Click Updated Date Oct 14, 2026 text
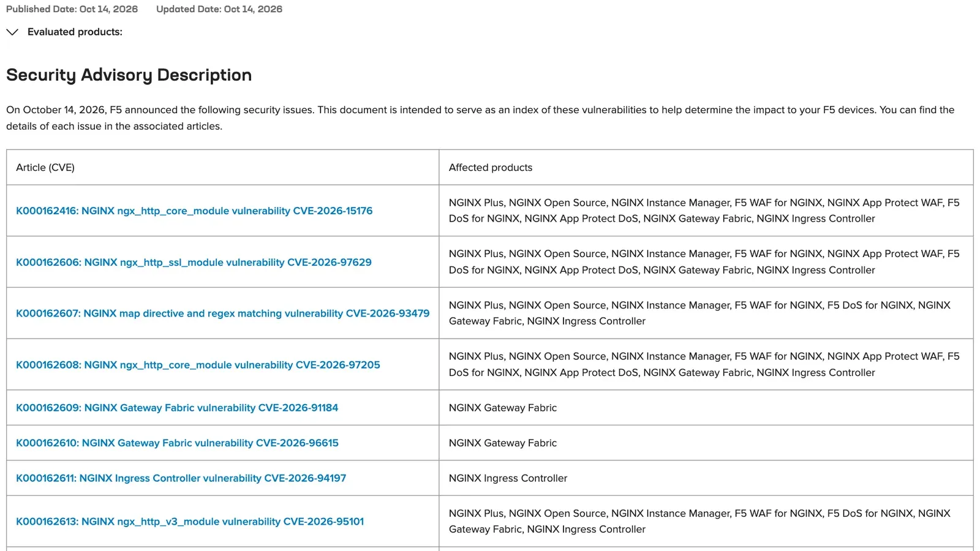This screenshot has height=551, width=980. coord(219,9)
